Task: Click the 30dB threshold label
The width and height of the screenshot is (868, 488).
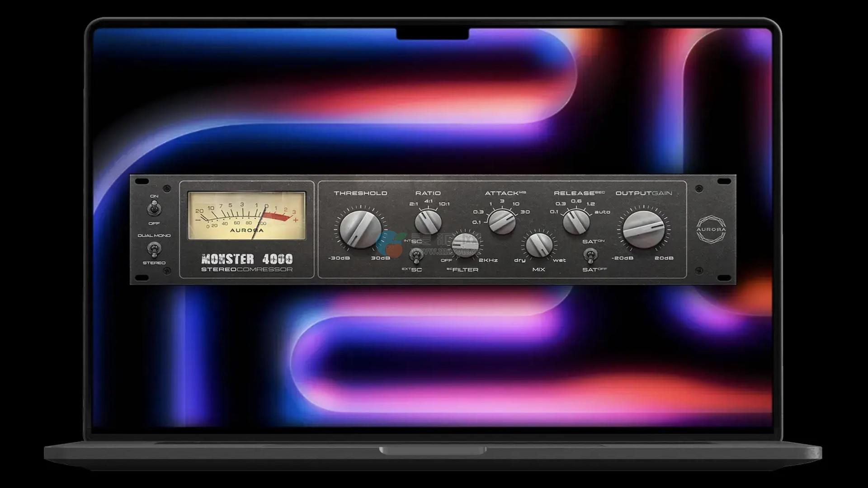Action: (380, 258)
